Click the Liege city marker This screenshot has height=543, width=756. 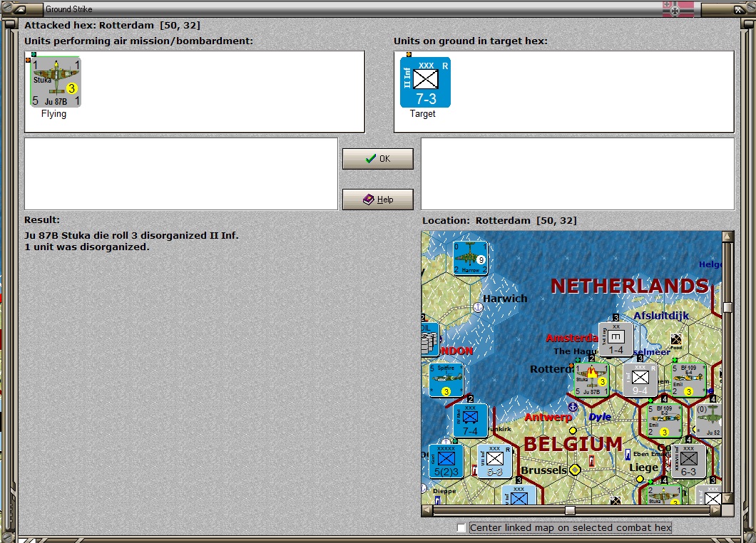coord(639,479)
